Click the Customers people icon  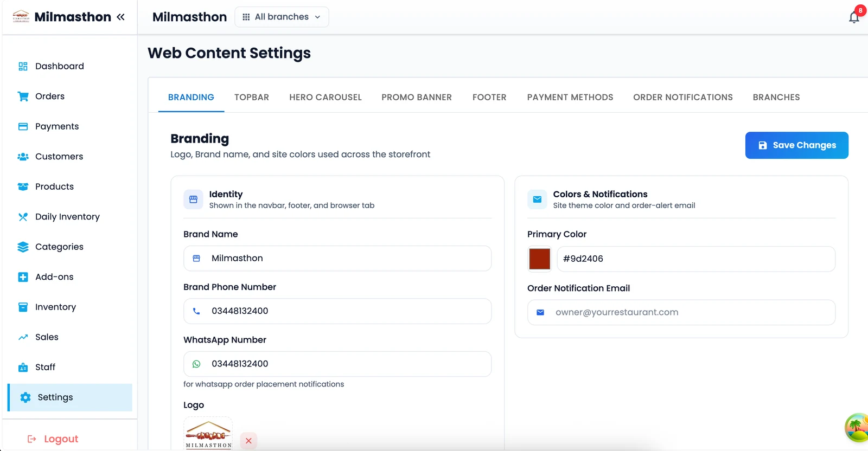tap(23, 157)
